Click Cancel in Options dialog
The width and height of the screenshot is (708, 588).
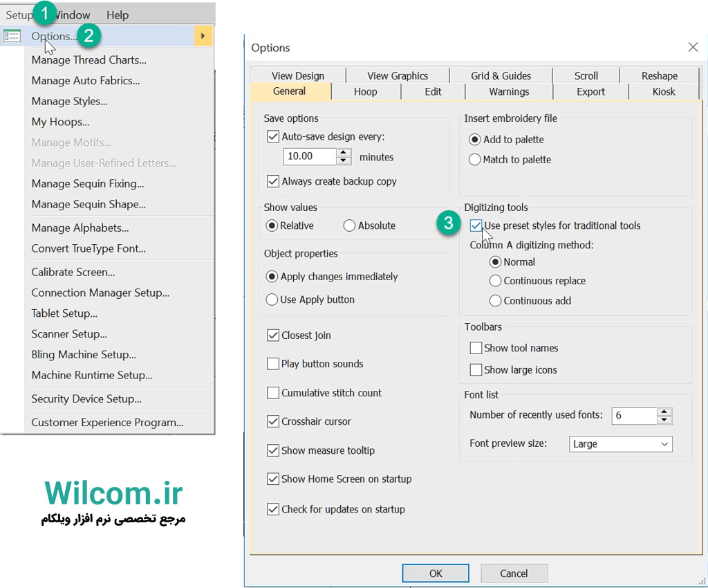514,573
